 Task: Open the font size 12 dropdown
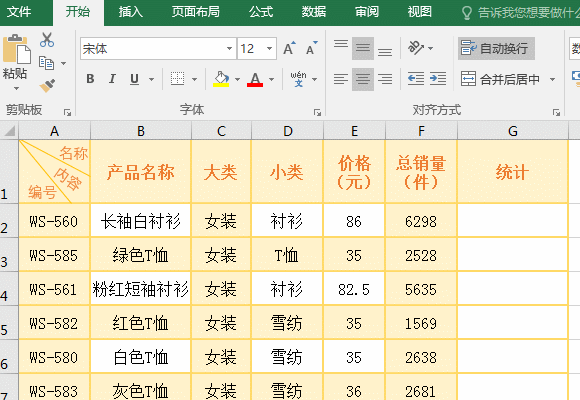pos(269,48)
